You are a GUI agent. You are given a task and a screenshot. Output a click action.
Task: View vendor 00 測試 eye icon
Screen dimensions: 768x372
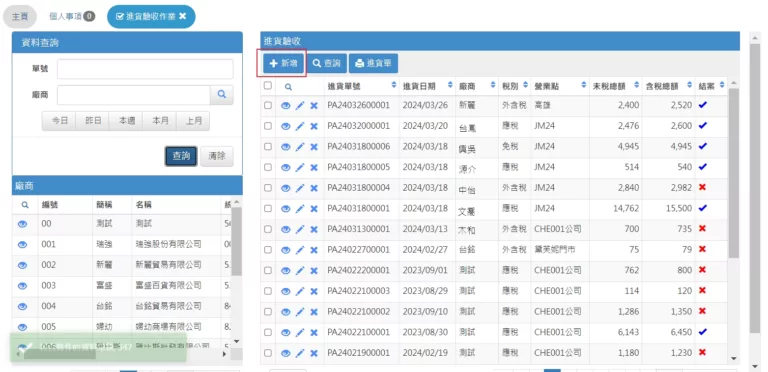[23, 224]
